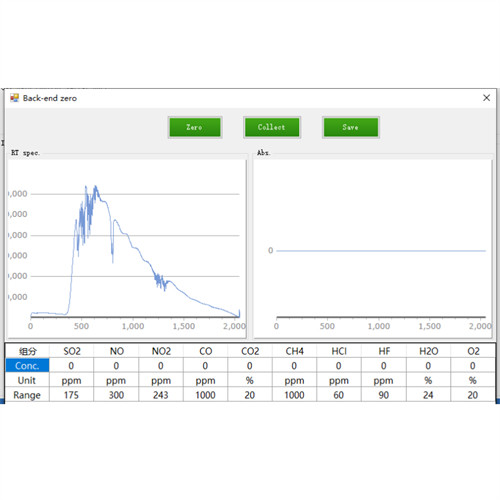Click the green Collect button

pos(272,127)
